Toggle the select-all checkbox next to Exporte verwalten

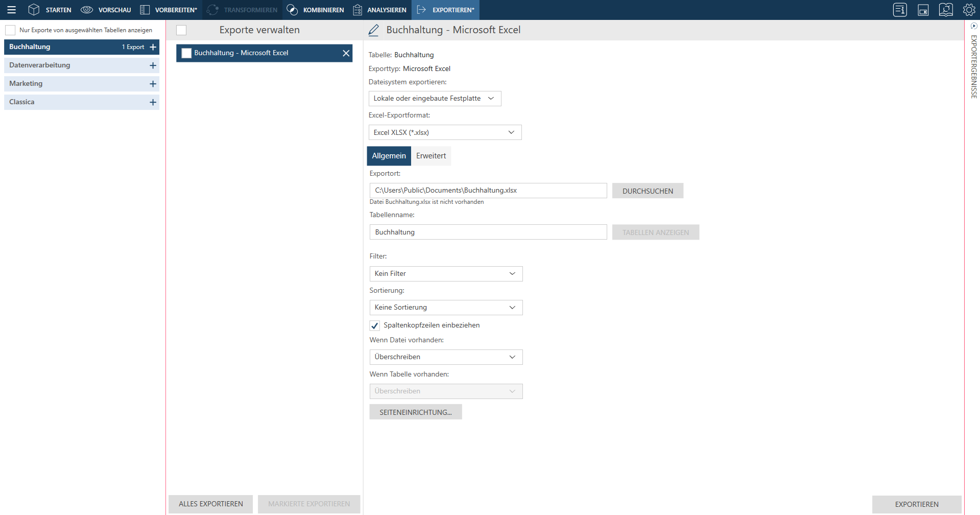tap(181, 30)
